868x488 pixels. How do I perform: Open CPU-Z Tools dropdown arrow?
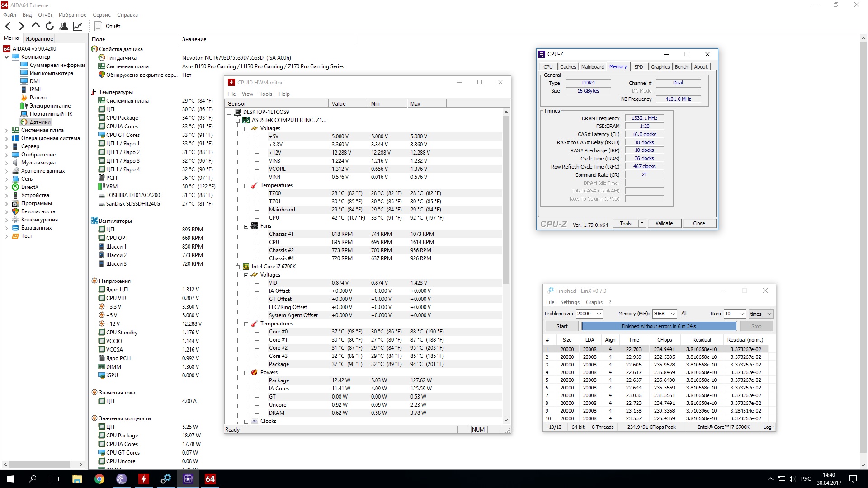point(642,223)
